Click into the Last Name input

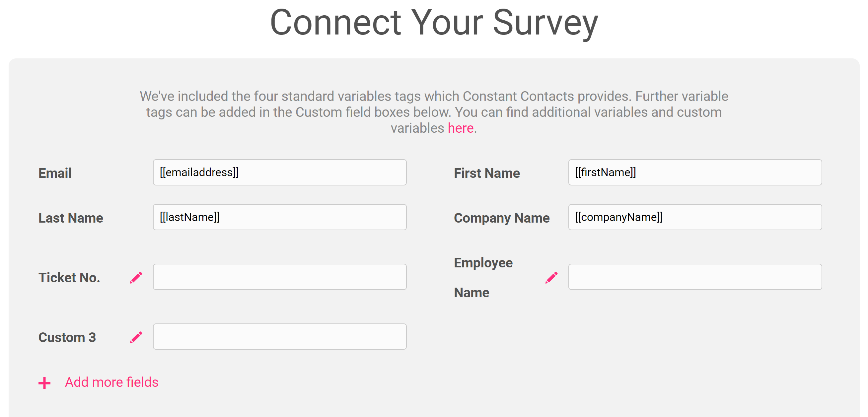[x=280, y=217]
